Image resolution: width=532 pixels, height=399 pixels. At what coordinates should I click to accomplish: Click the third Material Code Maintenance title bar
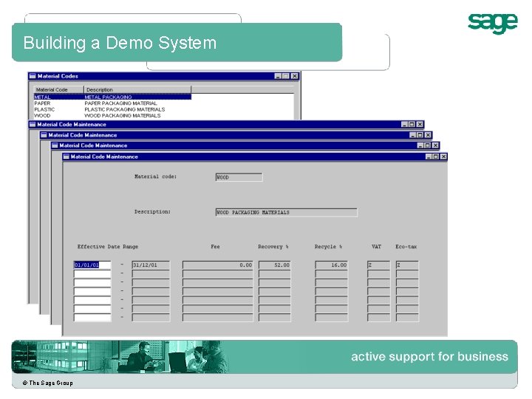pyautogui.click(x=245, y=146)
